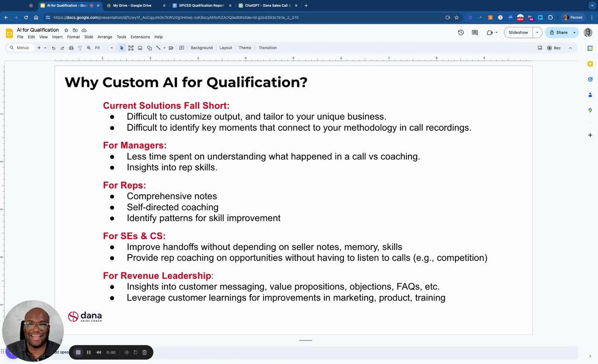Image resolution: width=598 pixels, height=364 pixels.
Task: Delete the recording with trash icon
Action: coord(144,352)
